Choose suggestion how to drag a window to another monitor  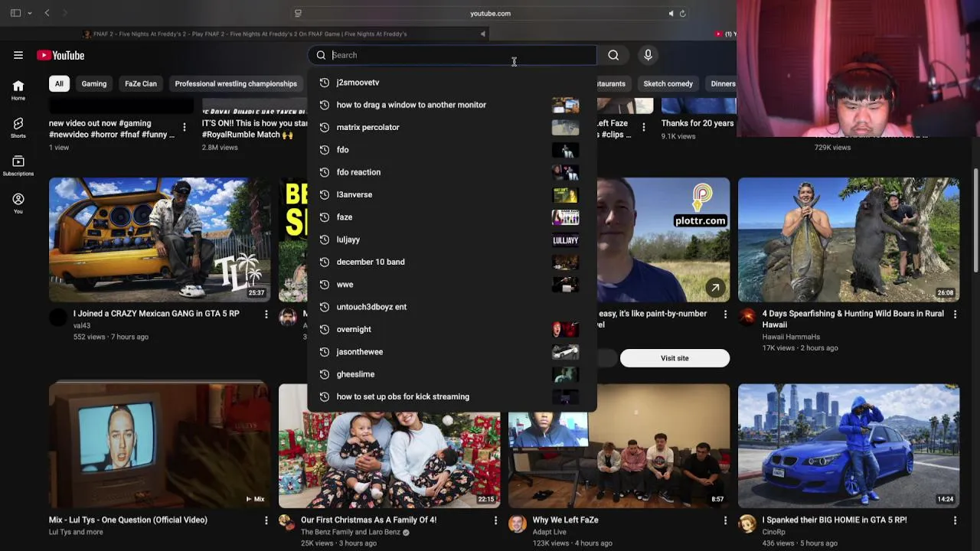tap(452, 105)
